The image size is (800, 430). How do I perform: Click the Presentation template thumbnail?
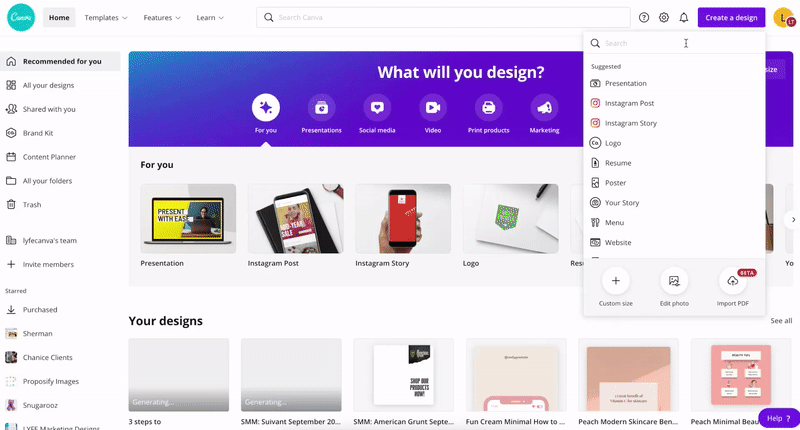tap(188, 219)
